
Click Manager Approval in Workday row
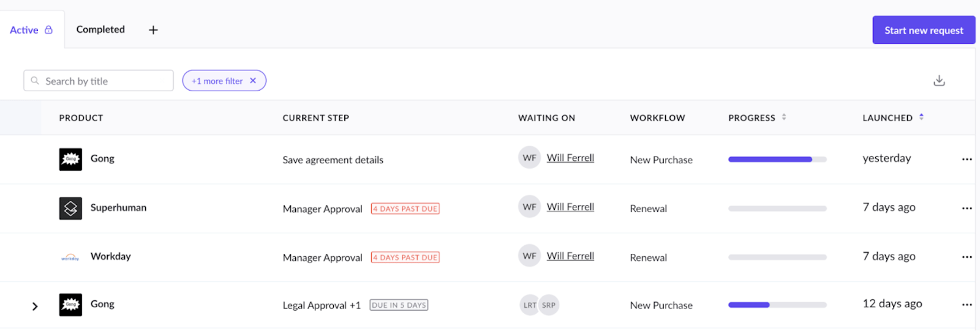[x=322, y=258]
